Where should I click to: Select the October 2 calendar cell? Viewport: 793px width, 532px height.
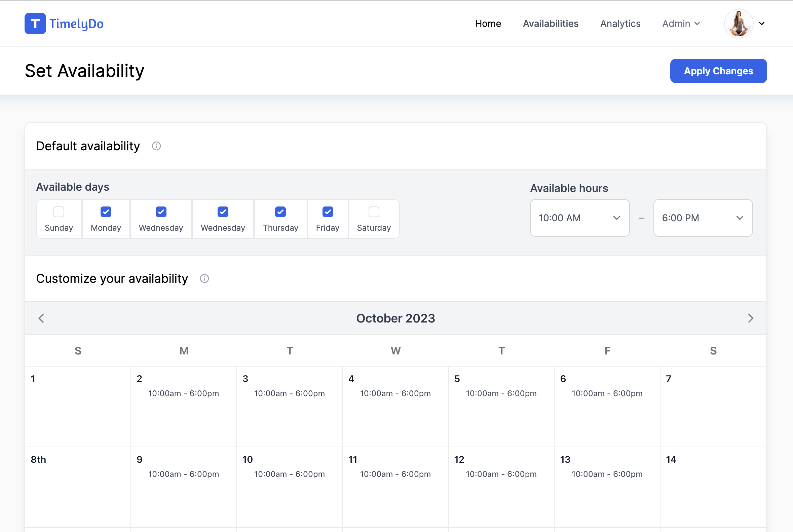coord(184,407)
